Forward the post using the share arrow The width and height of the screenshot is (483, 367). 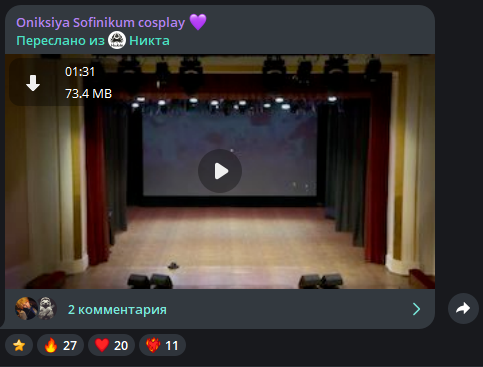(x=463, y=308)
